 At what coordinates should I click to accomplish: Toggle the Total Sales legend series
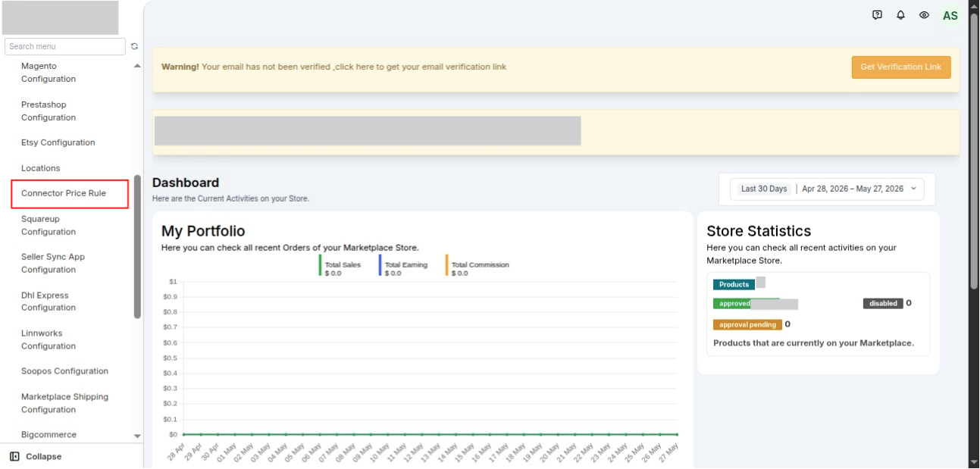(x=340, y=267)
